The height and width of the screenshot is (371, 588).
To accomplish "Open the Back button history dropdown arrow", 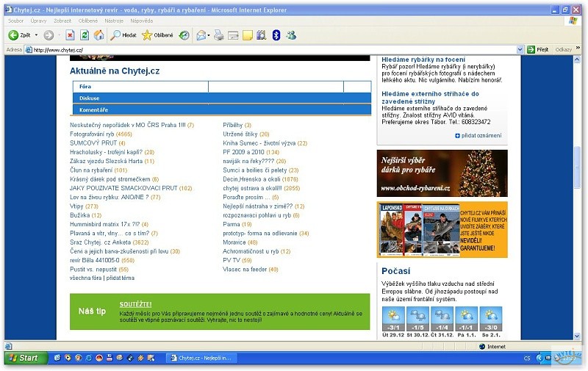I will [36, 35].
